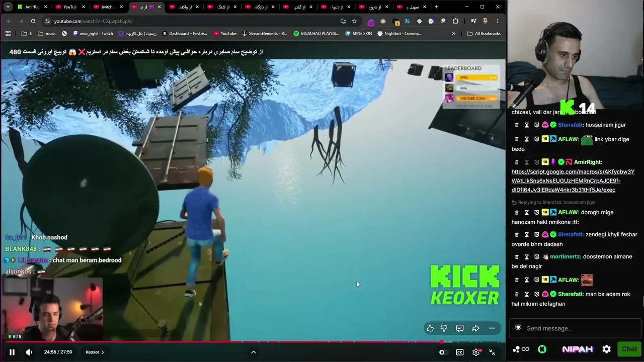The image size is (644, 362).
Task: Open a new browser tab
Action: tap(436, 7)
